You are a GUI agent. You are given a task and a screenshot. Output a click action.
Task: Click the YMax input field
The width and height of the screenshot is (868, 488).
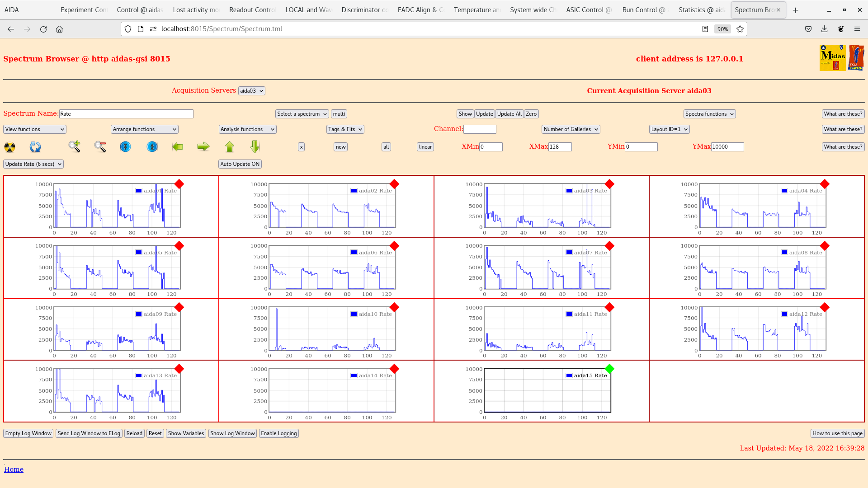727,147
